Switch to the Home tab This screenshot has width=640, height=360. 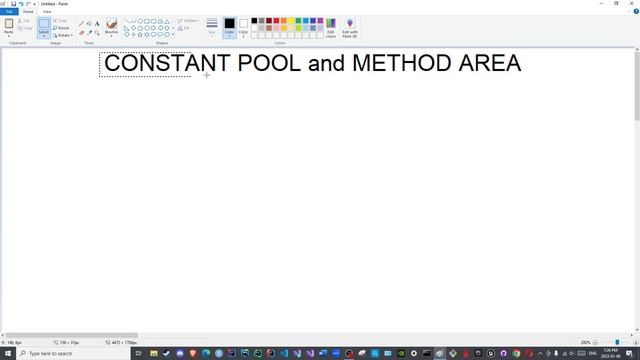coord(28,11)
